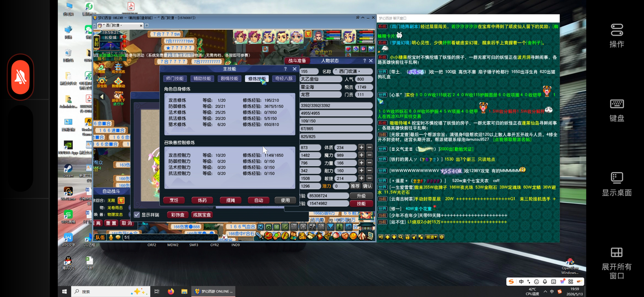Click the 珍宝阁 icon

click(102, 82)
